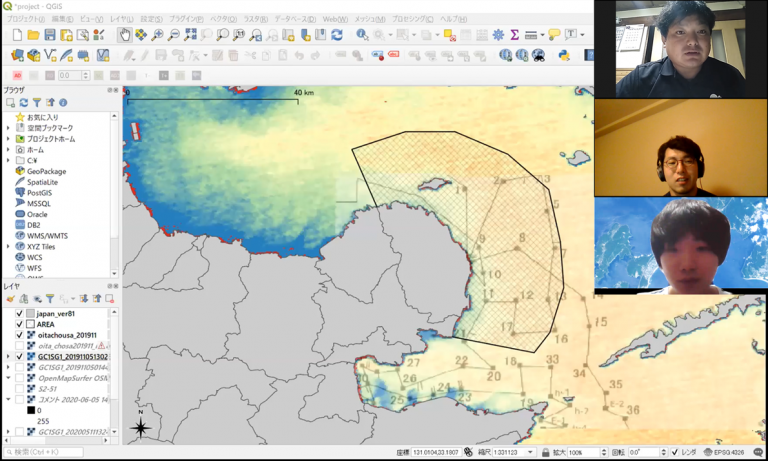Expand the GC1SG1_20200511132 layer node
The width and height of the screenshot is (768, 461).
tap(8, 432)
